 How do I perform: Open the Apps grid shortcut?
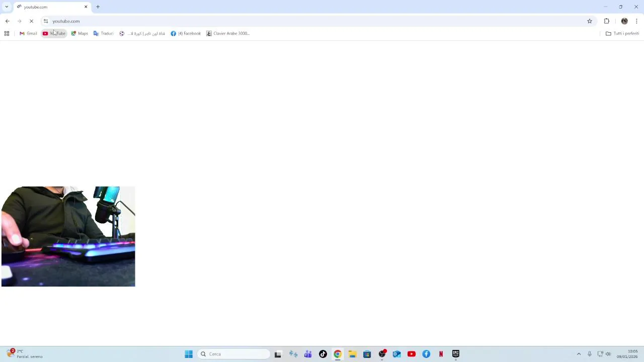tap(7, 33)
